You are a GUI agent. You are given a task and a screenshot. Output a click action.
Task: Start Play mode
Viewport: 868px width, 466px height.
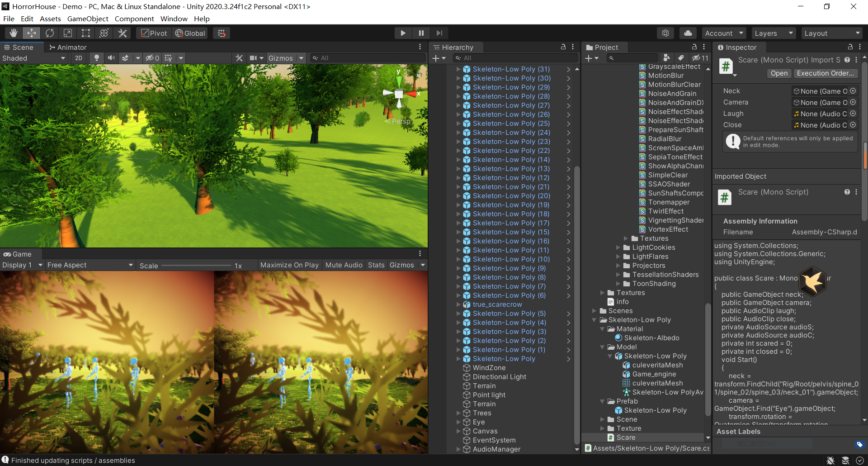(403, 33)
